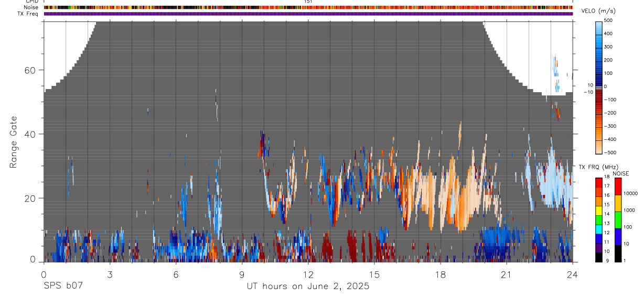
Task: Click the 60 tick on Range Gate axis
Action: 29,70
